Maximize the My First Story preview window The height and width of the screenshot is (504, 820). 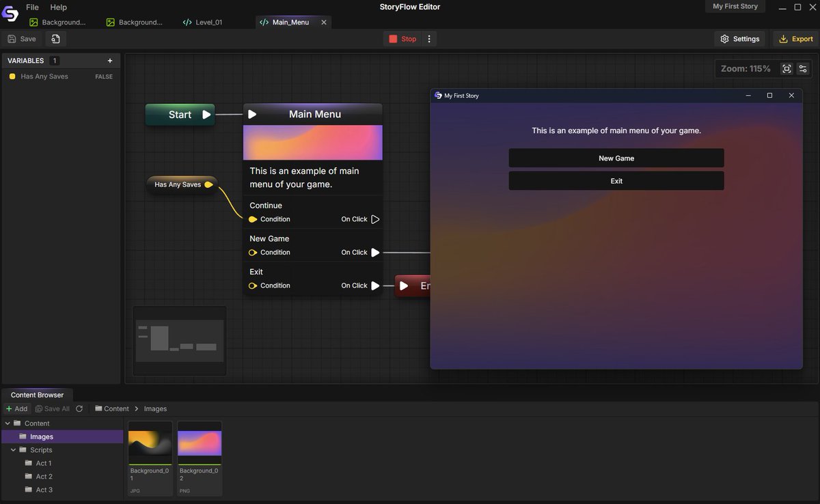(x=769, y=96)
